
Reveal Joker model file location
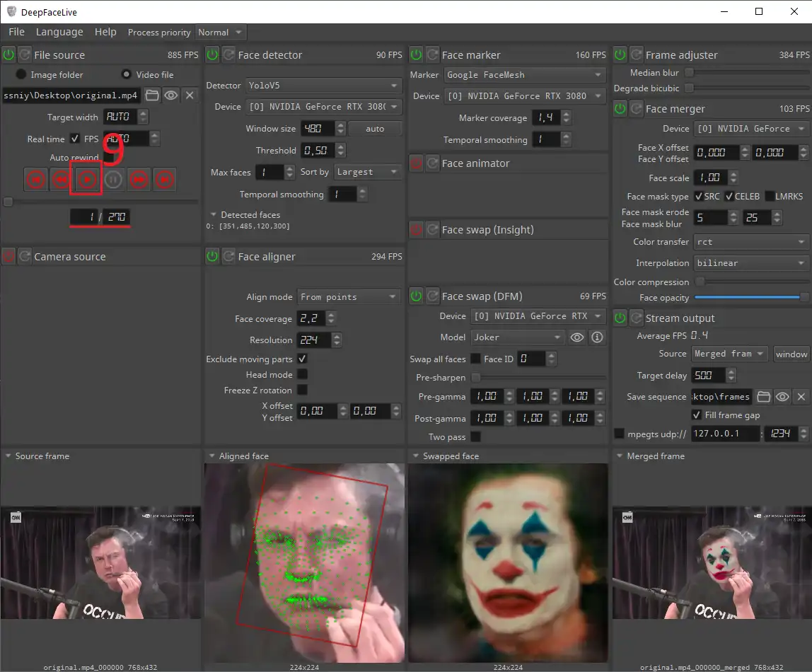coord(577,337)
